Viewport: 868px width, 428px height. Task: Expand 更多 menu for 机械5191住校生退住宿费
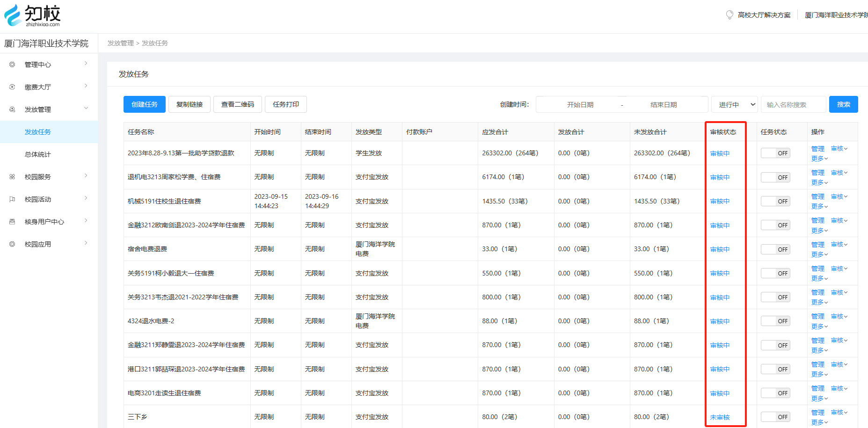coord(819,206)
